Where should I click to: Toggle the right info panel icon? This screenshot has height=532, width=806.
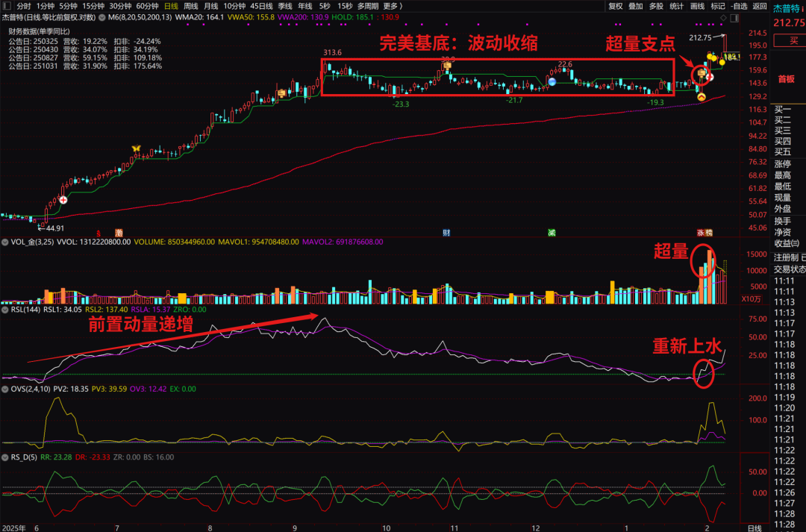734,18
